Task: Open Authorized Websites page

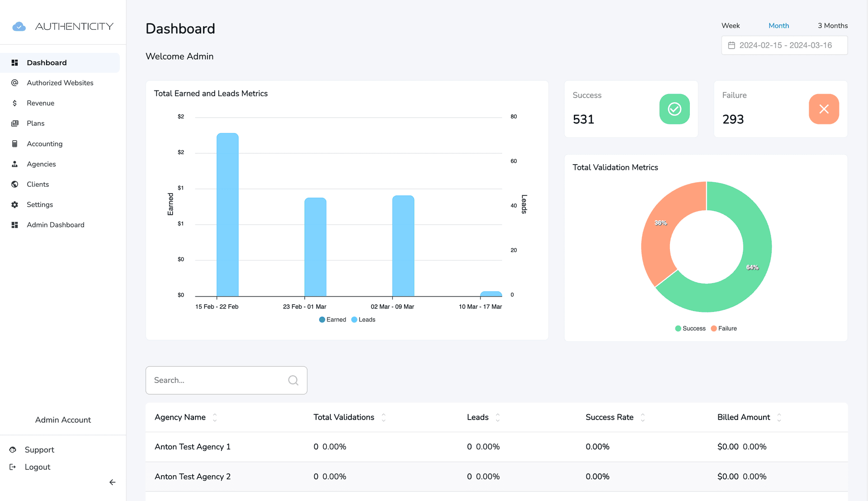Action: [x=60, y=83]
